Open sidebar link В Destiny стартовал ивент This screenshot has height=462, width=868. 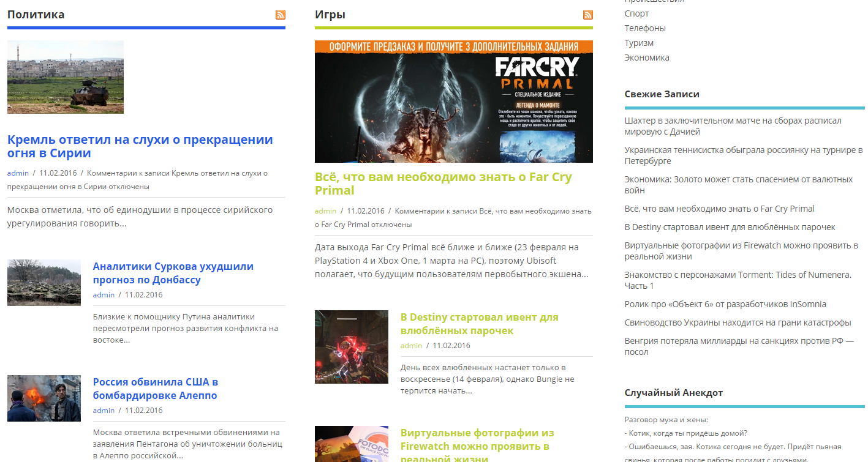coord(730,227)
